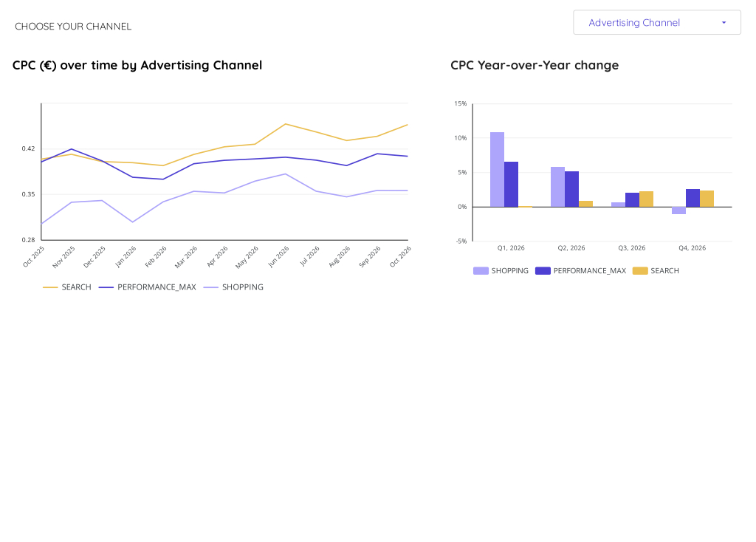Click the PERFORMANCE_MAX line peak at Nov 2025
The height and width of the screenshot is (542, 756).
point(72,149)
